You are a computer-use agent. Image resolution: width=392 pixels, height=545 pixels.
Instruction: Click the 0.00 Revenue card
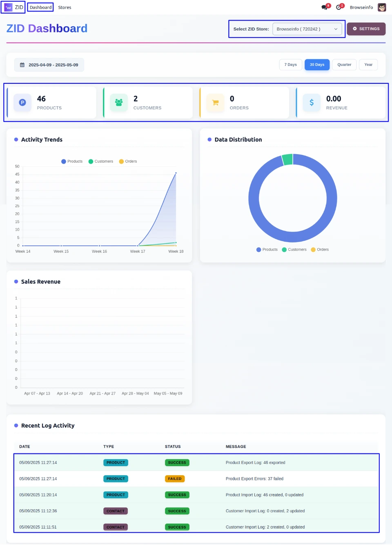341,103
